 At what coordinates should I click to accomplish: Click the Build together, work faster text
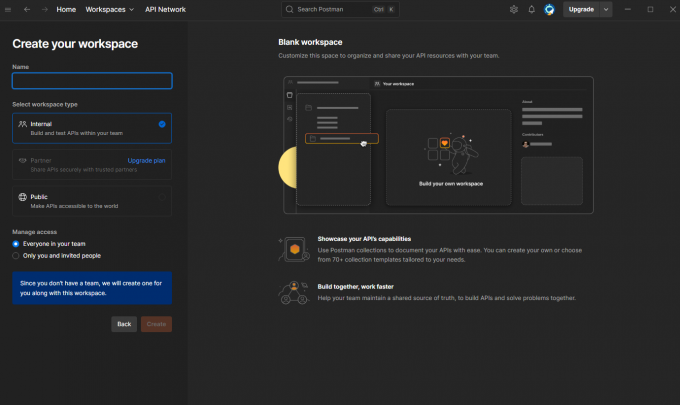click(356, 287)
